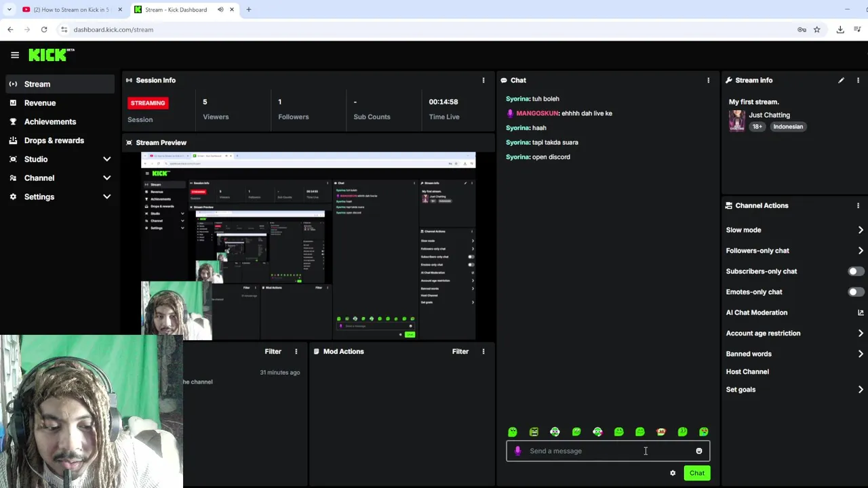This screenshot has height=488, width=868.
Task: Click 'My first stream.' title text
Action: click(x=753, y=102)
